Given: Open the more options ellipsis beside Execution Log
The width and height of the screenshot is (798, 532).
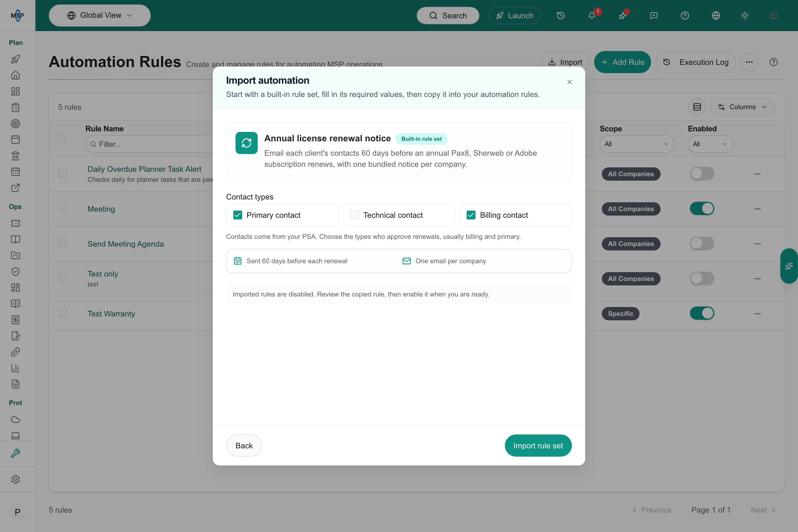Looking at the screenshot, I should pyautogui.click(x=749, y=62).
